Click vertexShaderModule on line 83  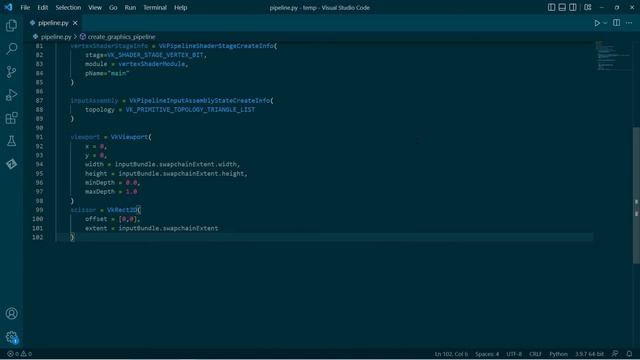click(151, 64)
